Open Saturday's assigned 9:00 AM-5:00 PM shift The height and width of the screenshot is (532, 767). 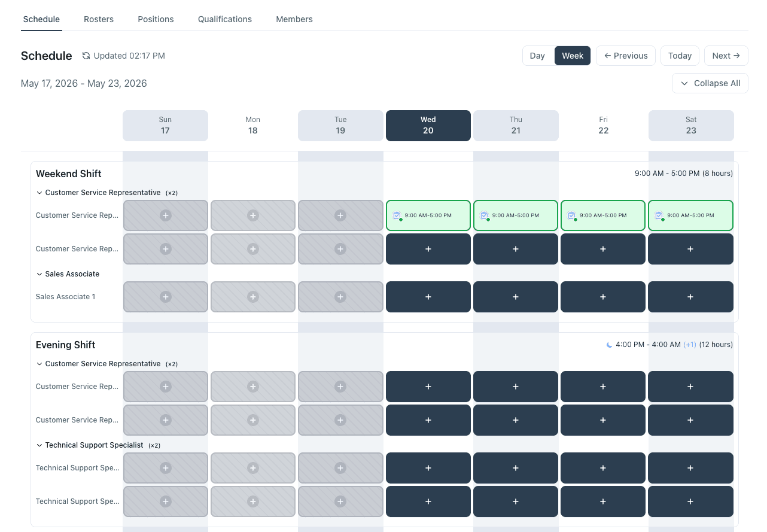point(690,215)
